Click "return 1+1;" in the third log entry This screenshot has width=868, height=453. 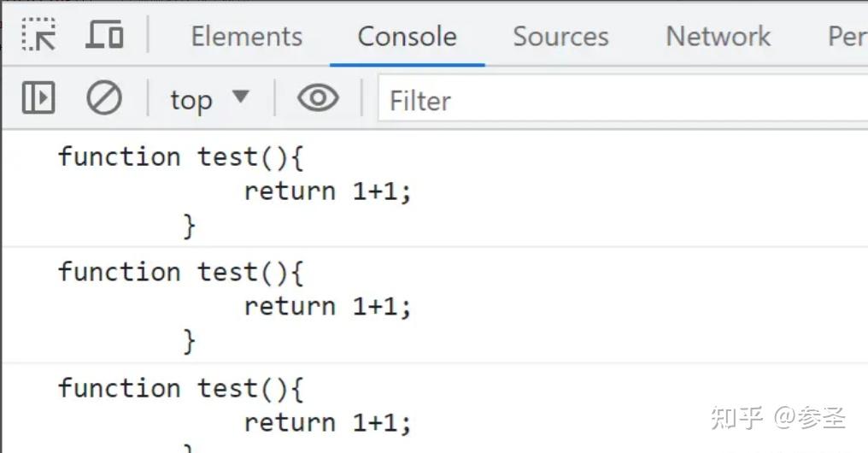(327, 423)
